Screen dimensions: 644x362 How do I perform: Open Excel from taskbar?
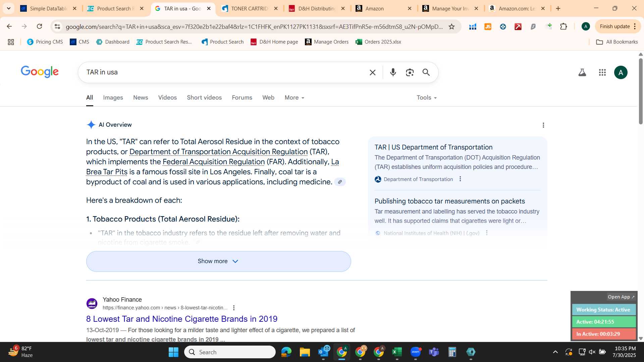tap(397, 352)
